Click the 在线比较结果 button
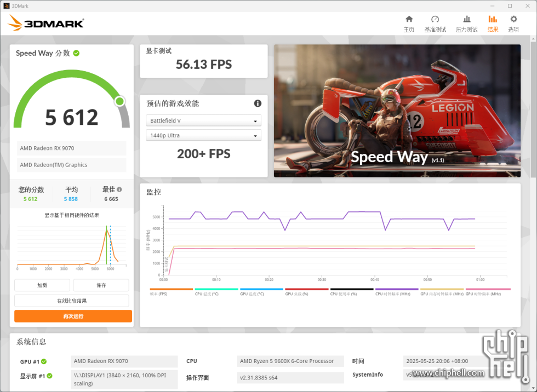Viewport: 537px width, 392px height. coord(72,301)
